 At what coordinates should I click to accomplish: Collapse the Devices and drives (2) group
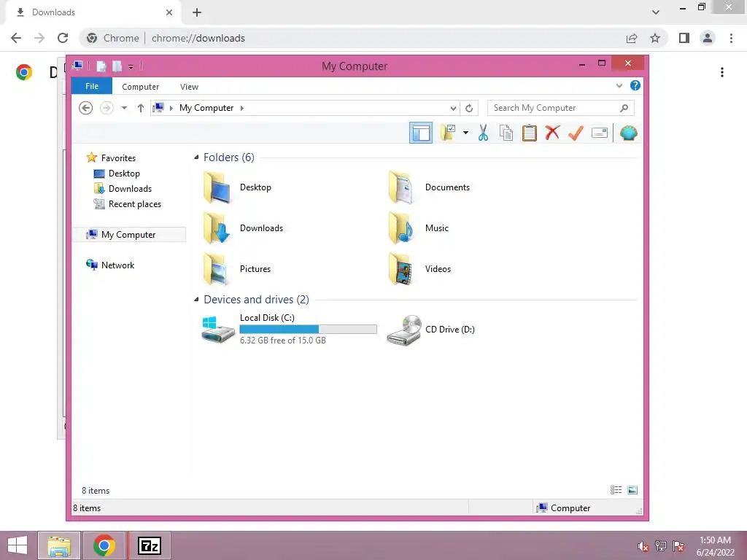click(196, 300)
